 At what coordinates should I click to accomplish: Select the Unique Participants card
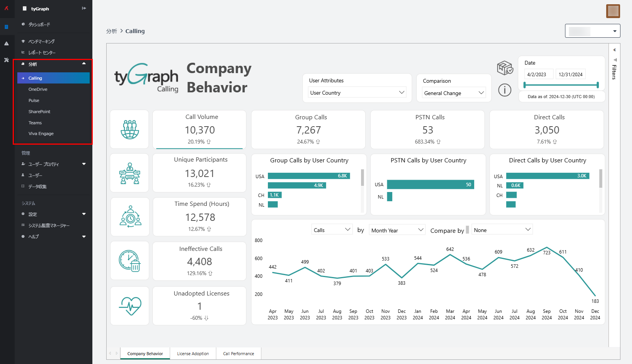point(199,173)
